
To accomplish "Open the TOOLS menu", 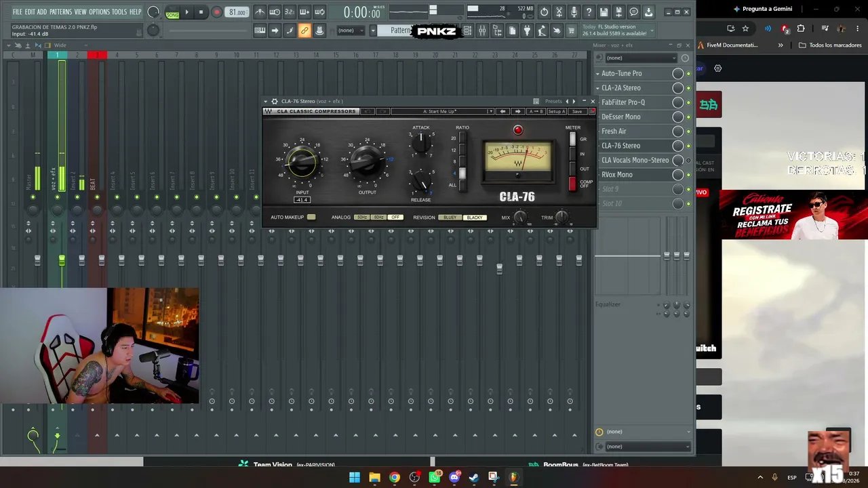I will [x=119, y=12].
